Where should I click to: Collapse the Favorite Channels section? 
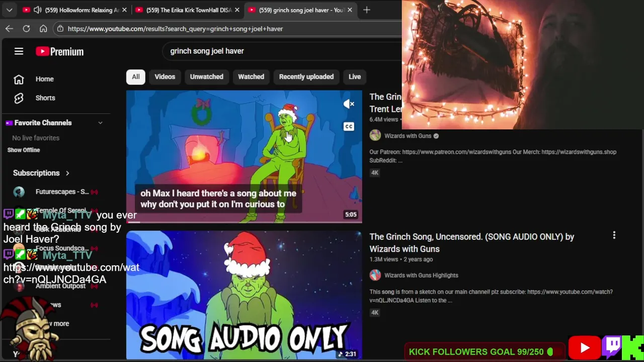100,123
